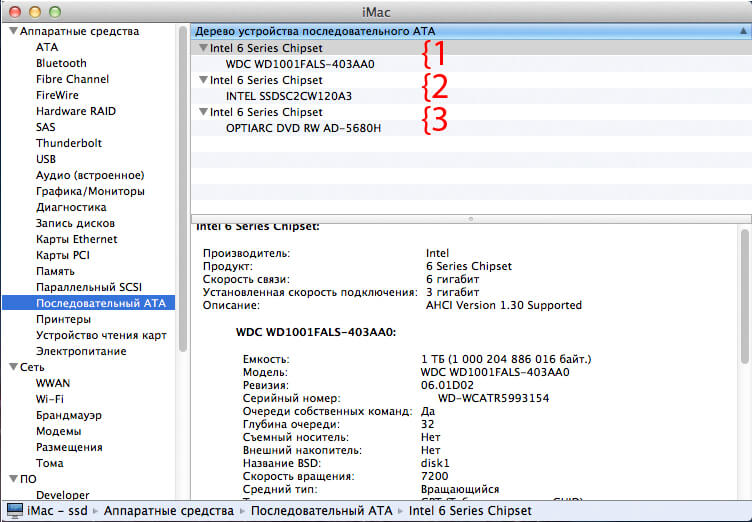Click BSD name value disk1

tap(435, 463)
